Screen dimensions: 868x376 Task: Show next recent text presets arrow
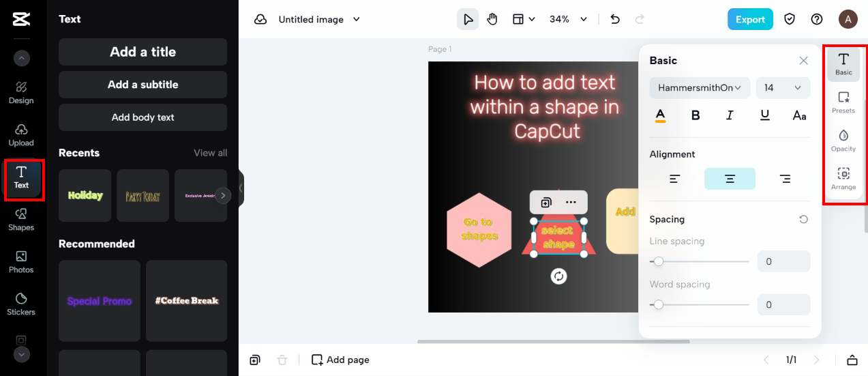coord(223,196)
